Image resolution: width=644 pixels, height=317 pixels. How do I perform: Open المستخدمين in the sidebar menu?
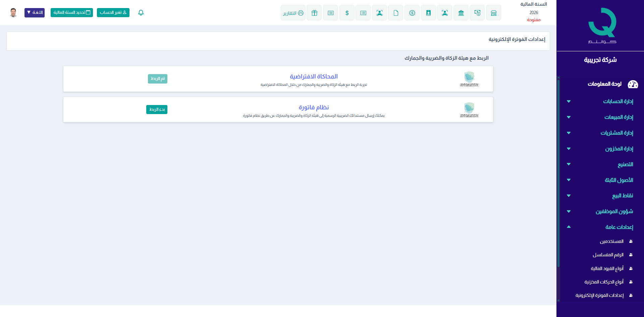(611, 242)
